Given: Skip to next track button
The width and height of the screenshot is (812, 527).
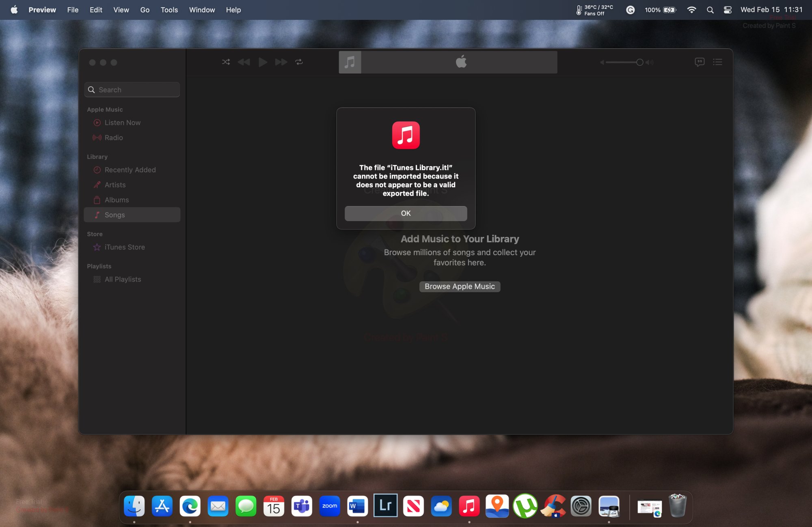Looking at the screenshot, I should coord(281,62).
